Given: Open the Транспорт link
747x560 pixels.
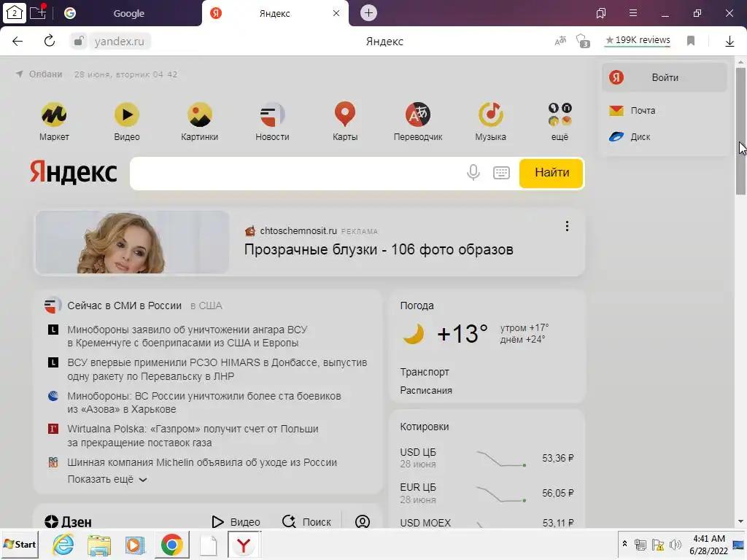Looking at the screenshot, I should point(425,372).
